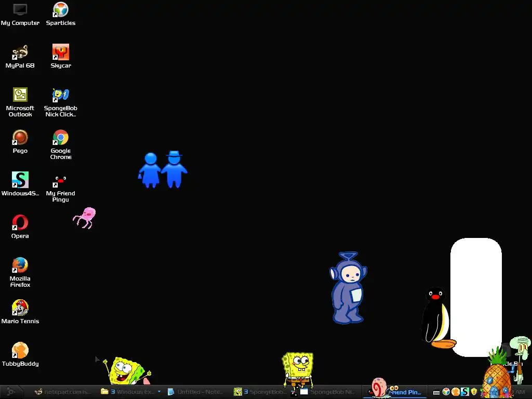The width and height of the screenshot is (532, 399).
Task: Open the Mario Tennis desktop shortcut
Action: [x=20, y=312]
